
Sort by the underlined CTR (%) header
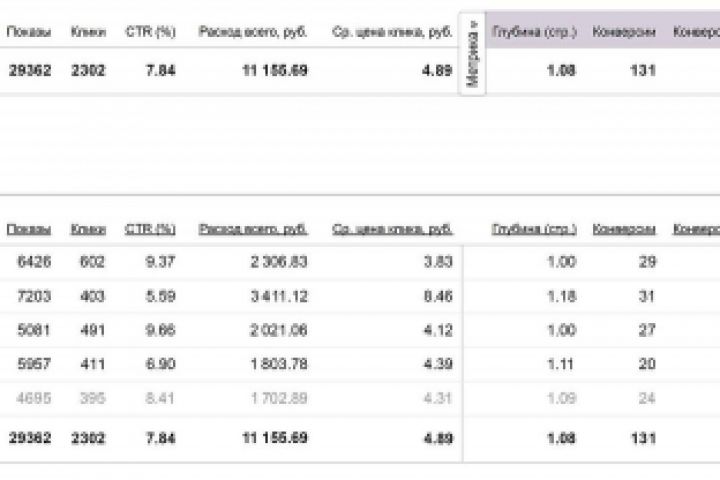[x=150, y=229]
